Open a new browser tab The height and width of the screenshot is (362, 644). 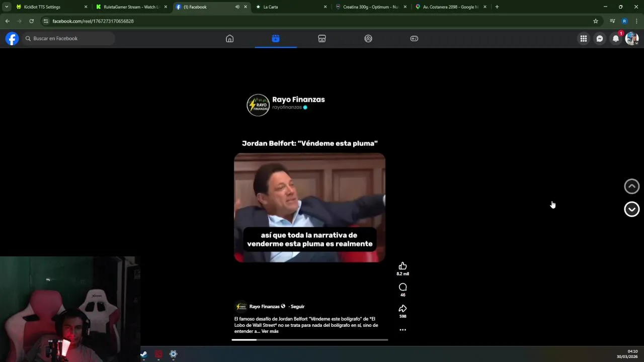tap(497, 7)
